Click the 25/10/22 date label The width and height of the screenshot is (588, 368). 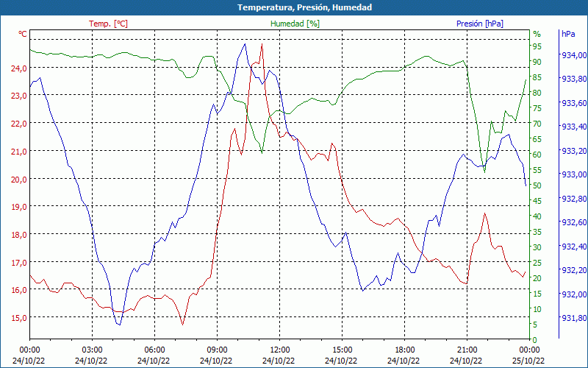click(529, 361)
